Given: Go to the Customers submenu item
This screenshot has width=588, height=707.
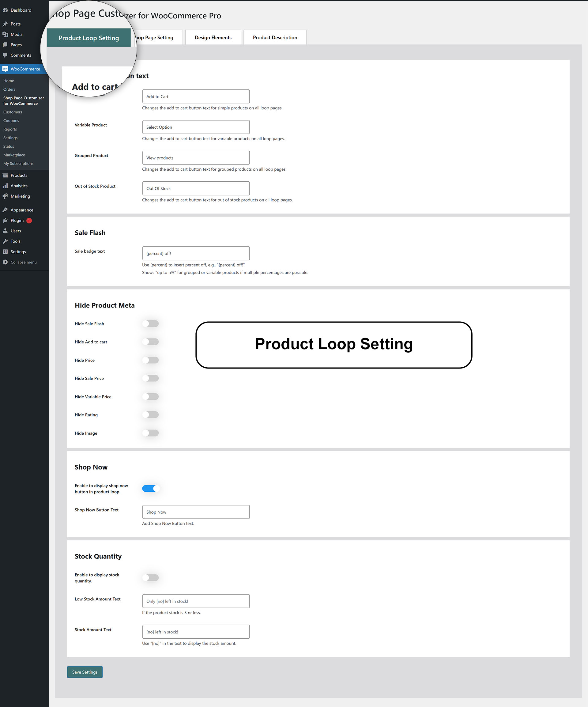Looking at the screenshot, I should [13, 112].
